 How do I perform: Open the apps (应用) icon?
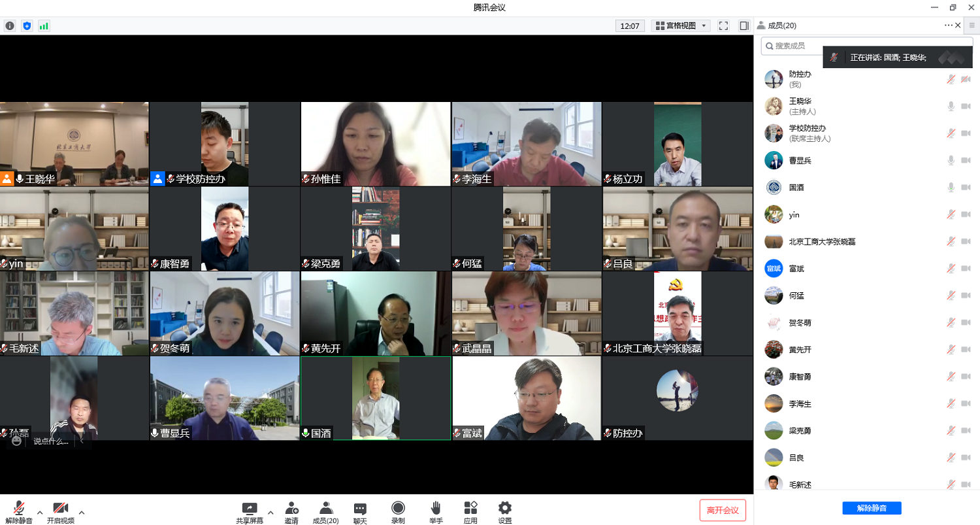470,508
